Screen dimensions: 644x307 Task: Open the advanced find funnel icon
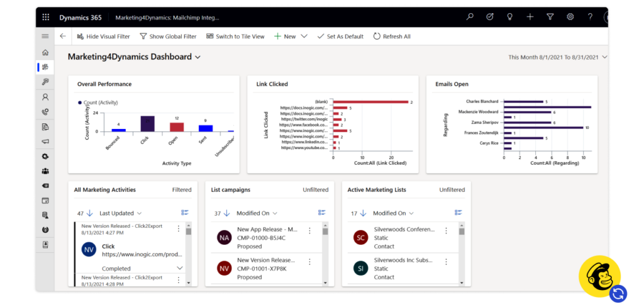(x=550, y=17)
